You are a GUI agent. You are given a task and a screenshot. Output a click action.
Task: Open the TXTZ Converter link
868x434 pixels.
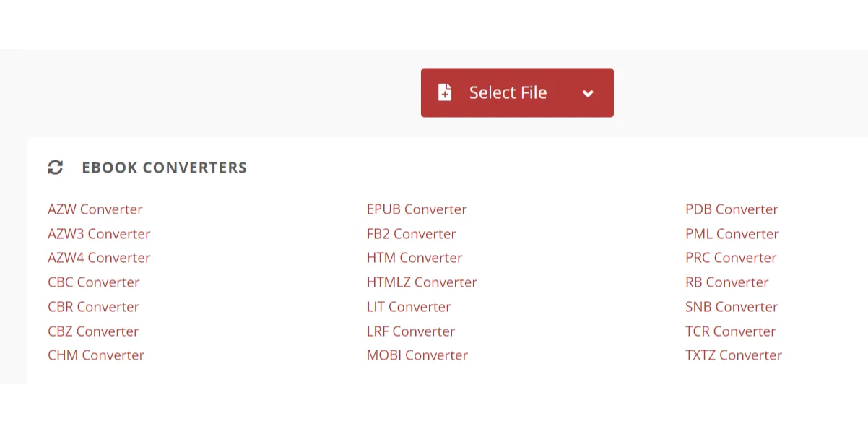click(734, 355)
